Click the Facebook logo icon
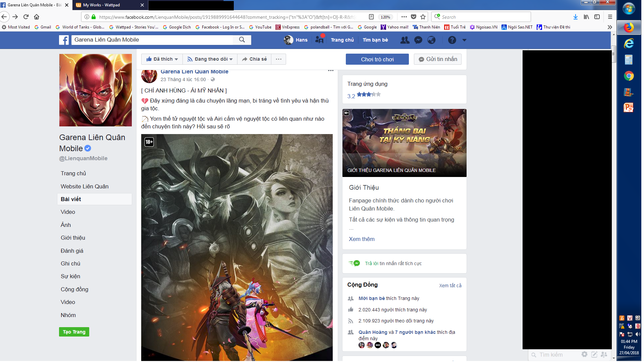The width and height of the screenshot is (644, 362). (64, 40)
